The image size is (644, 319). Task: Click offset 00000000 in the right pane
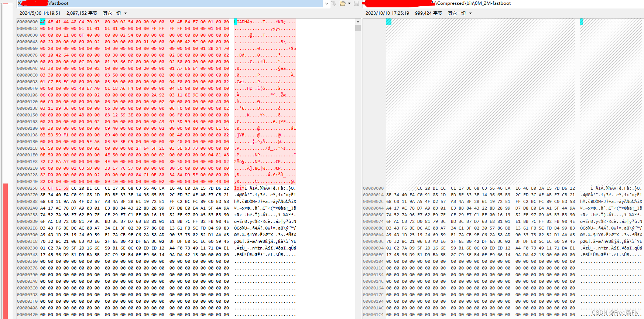tap(373, 189)
